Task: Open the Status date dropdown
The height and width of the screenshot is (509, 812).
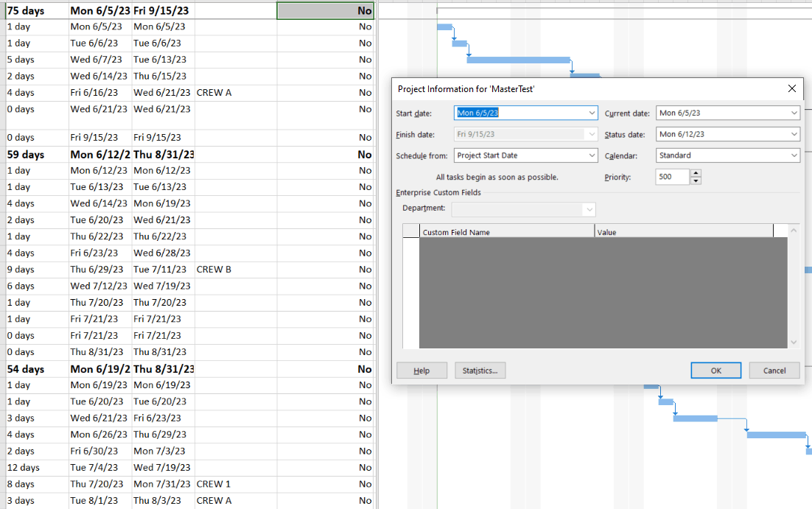Action: (x=795, y=133)
